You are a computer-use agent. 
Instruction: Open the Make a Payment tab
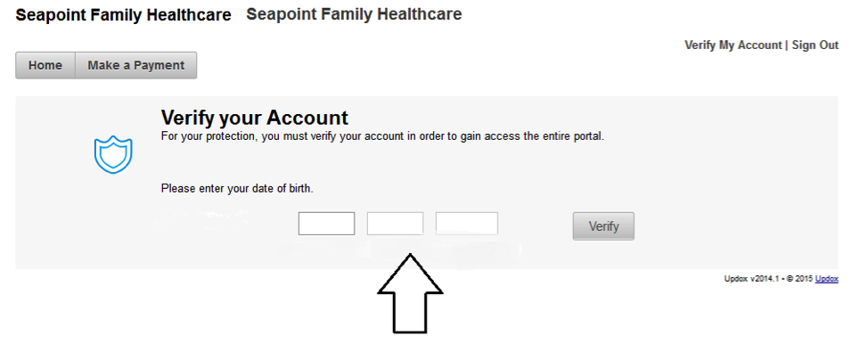click(135, 65)
